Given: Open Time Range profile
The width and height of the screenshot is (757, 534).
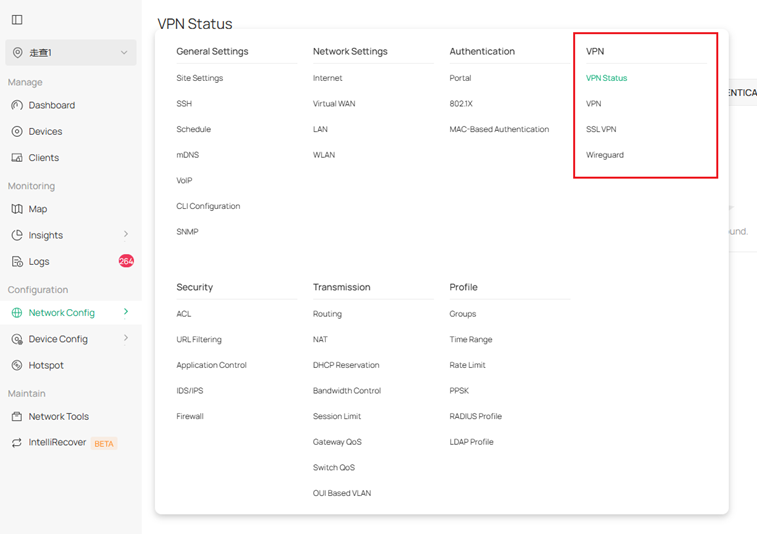Looking at the screenshot, I should pyautogui.click(x=471, y=340).
